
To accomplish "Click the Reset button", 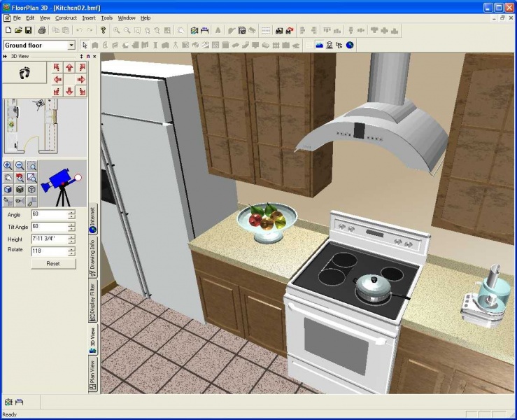I will click(x=53, y=264).
